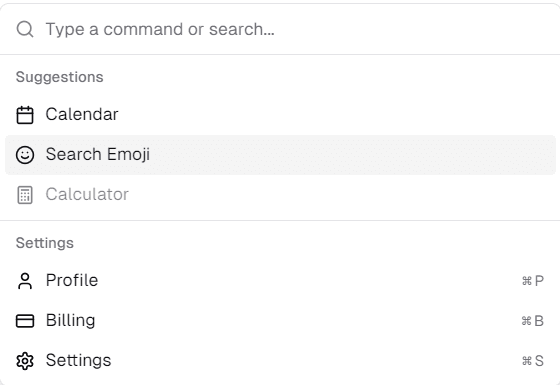Click the magnifying glass search icon
The height and width of the screenshot is (385, 560).
[25, 29]
